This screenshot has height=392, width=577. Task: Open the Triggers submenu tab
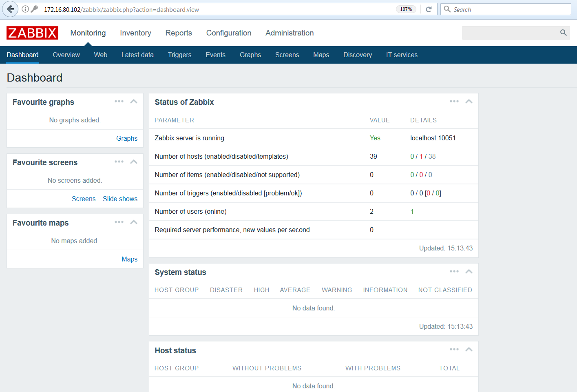coord(179,55)
